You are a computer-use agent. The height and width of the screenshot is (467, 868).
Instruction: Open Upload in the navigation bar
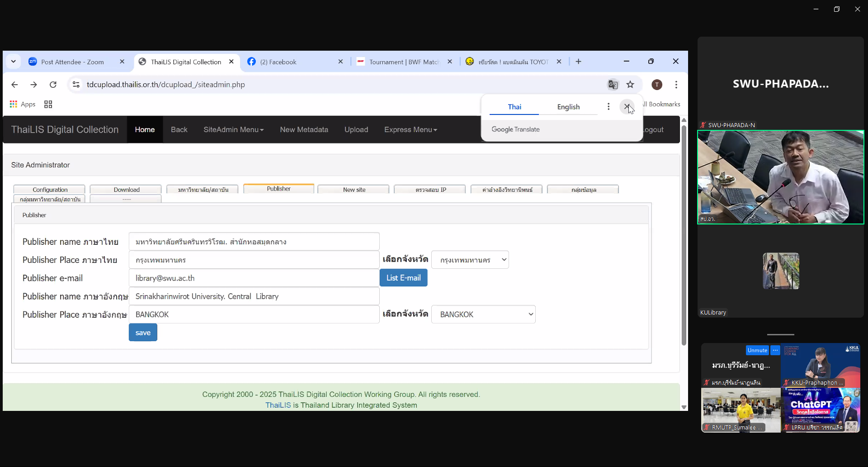356,130
